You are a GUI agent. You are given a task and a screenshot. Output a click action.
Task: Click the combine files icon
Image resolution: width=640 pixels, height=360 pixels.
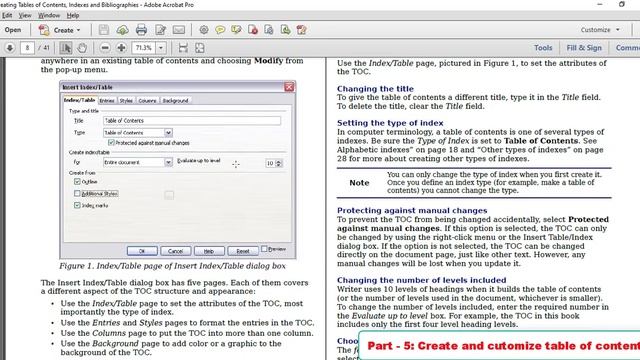pos(269,30)
